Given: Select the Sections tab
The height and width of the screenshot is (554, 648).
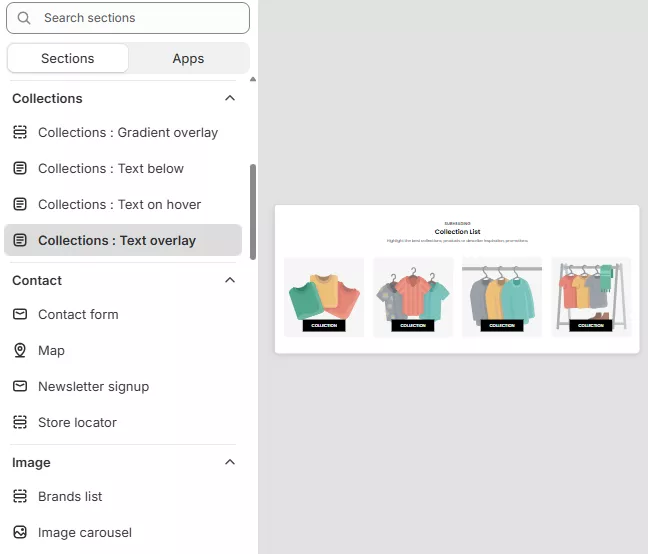Looking at the screenshot, I should [68, 58].
